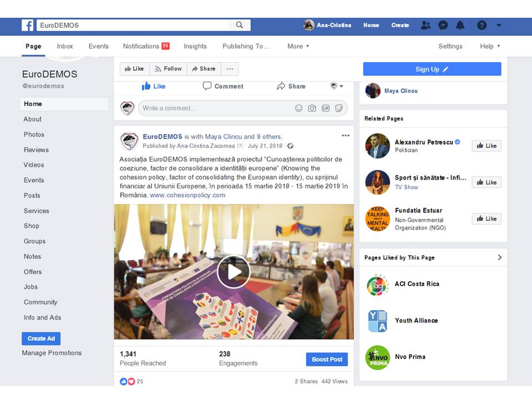Select Photos in left sidebar
This screenshot has width=532, height=399.
click(34, 134)
